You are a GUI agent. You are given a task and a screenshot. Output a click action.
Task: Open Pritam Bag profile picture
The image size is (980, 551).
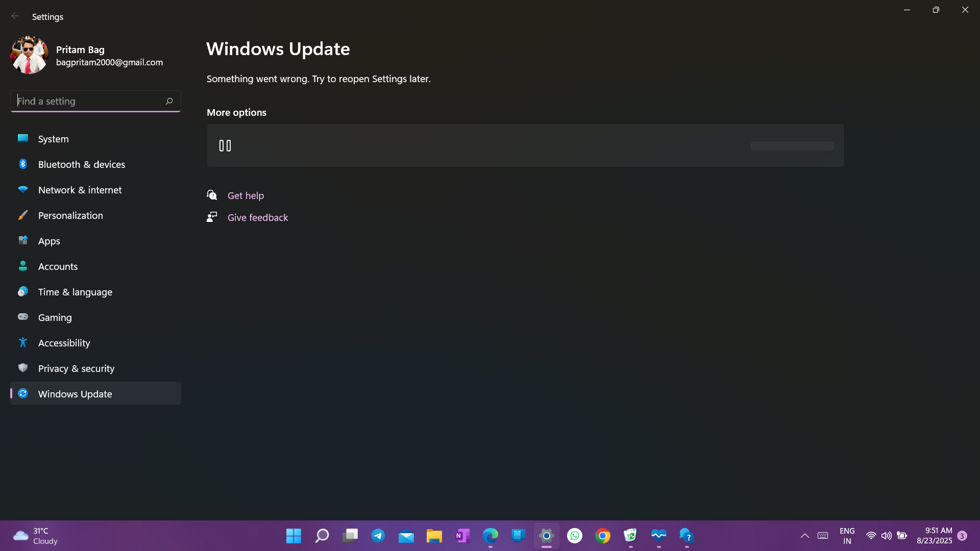tap(29, 55)
